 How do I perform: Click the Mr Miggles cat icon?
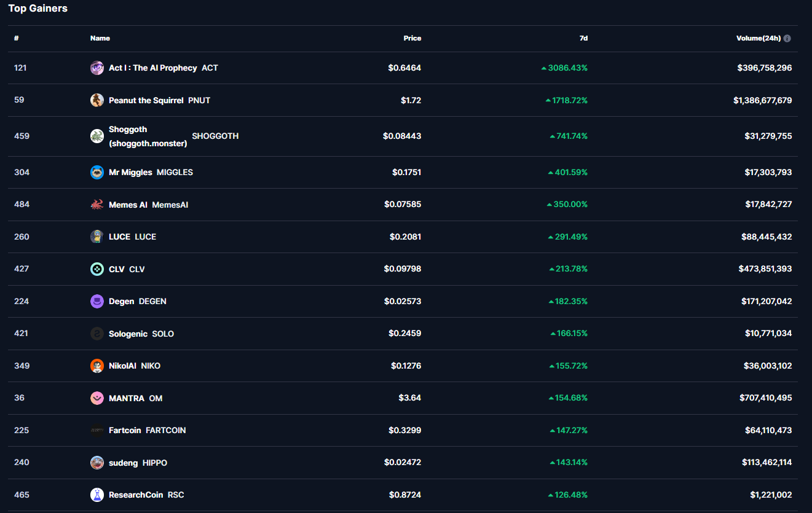97,173
